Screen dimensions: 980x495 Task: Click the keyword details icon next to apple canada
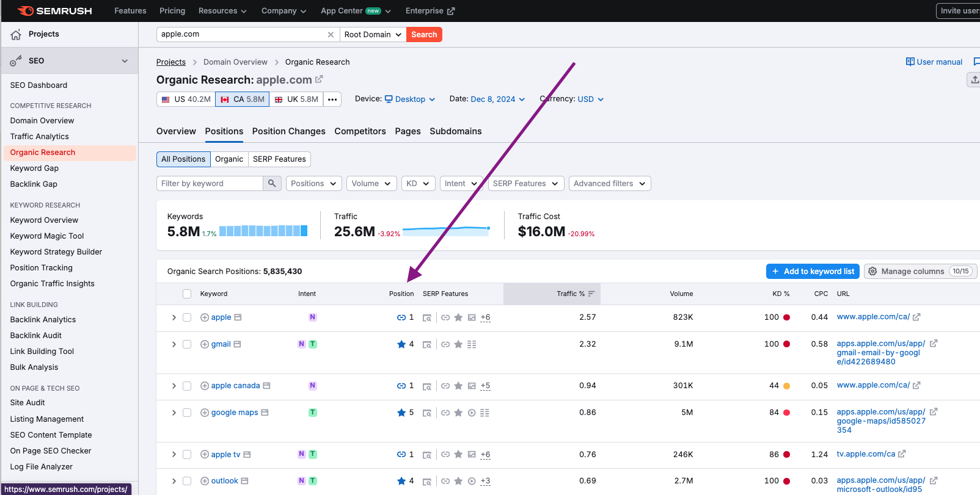point(266,386)
